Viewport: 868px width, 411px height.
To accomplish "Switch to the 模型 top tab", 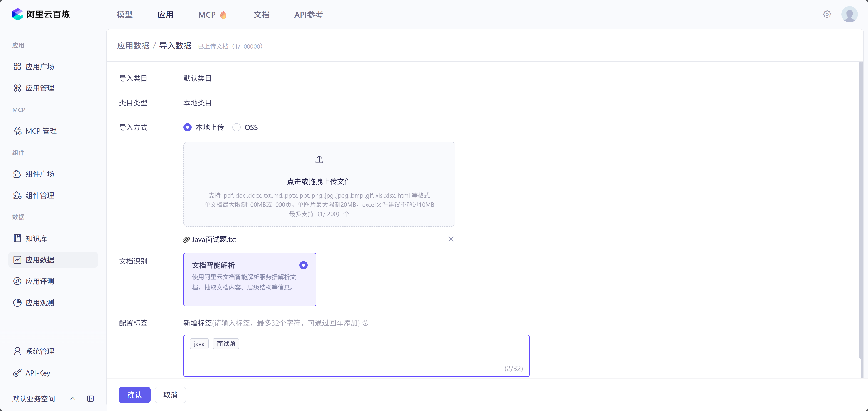I will [x=124, y=15].
